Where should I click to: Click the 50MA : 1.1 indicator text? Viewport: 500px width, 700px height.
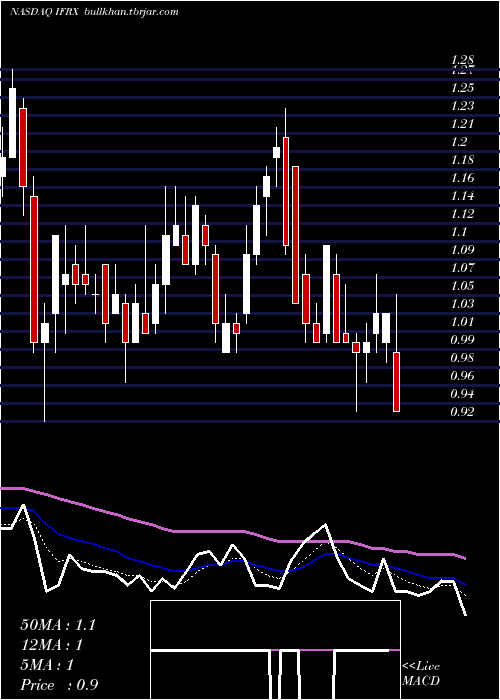coord(58,625)
